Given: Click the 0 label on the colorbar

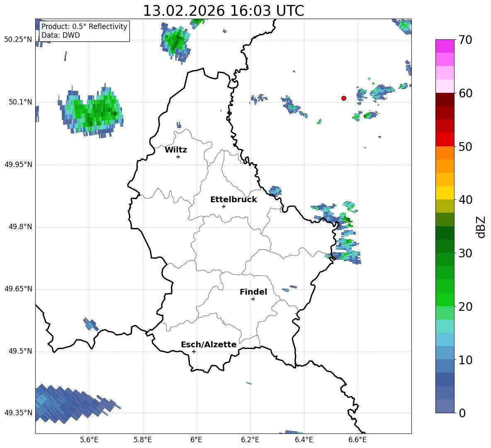Looking at the screenshot, I should [x=462, y=413].
